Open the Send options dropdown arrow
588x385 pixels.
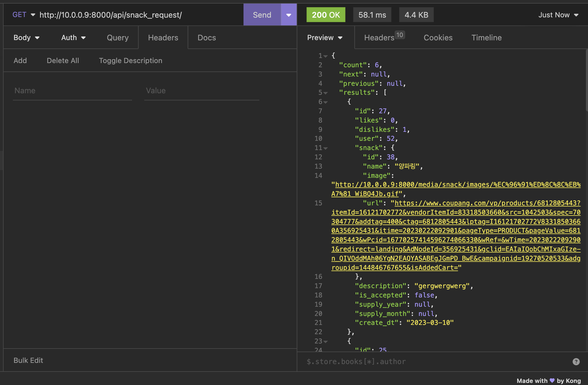tap(289, 15)
